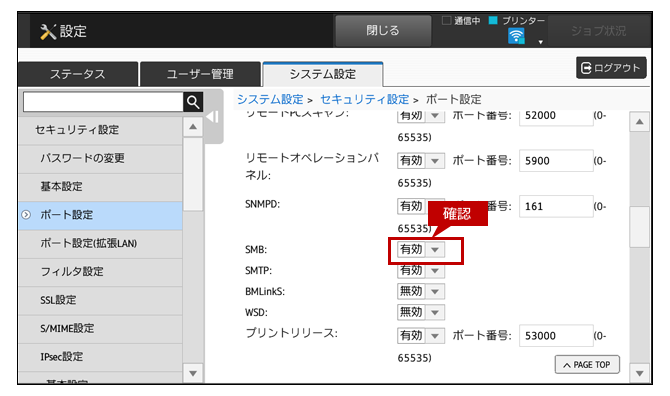Toggle the 通信中 indicator box
The height and width of the screenshot is (396, 670).
pos(446,21)
